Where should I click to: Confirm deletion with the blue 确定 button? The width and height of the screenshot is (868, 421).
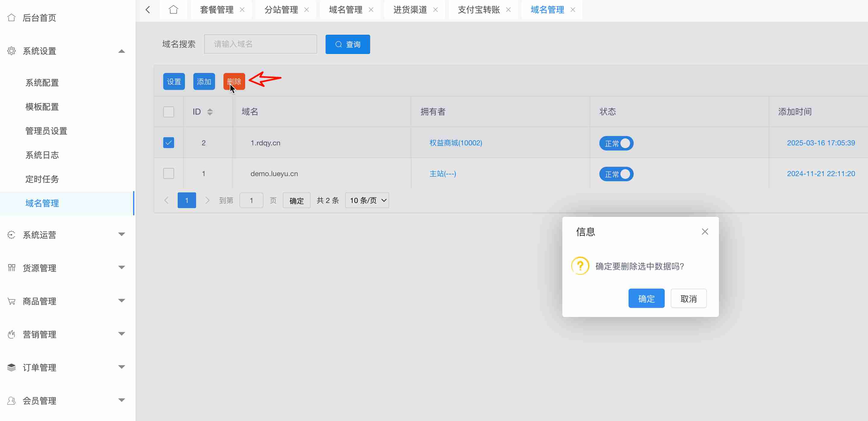click(x=646, y=299)
